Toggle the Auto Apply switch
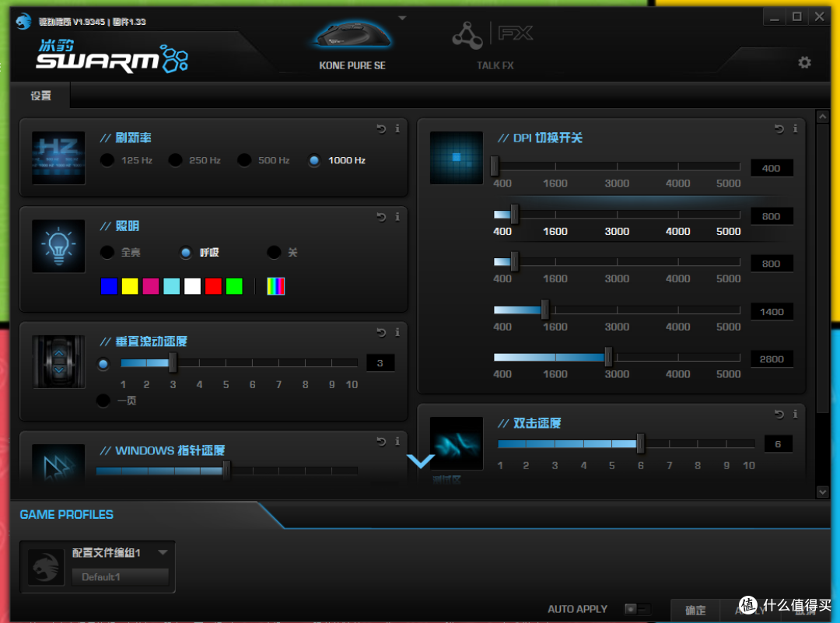The height and width of the screenshot is (623, 840). pyautogui.click(x=638, y=609)
